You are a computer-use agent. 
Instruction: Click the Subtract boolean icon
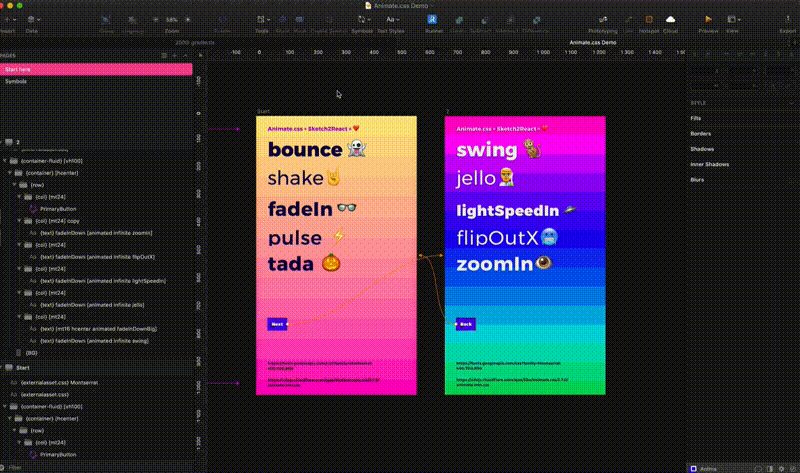click(x=484, y=20)
